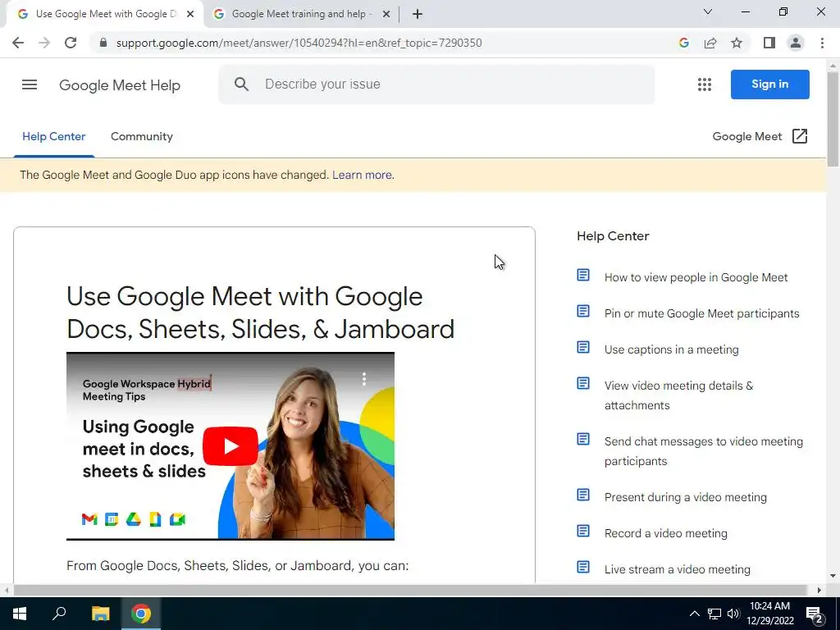
Task: Click the horizontal scrollbar
Action: (x=410, y=590)
